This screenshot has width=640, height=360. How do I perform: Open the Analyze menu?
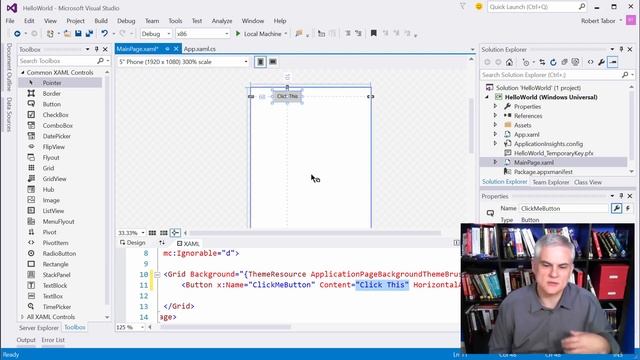pyautogui.click(x=222, y=20)
